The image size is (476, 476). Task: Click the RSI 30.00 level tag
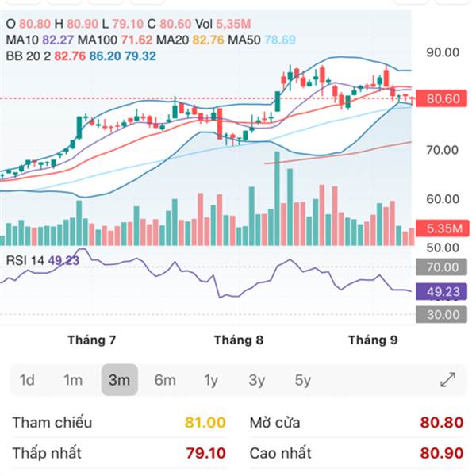point(441,314)
